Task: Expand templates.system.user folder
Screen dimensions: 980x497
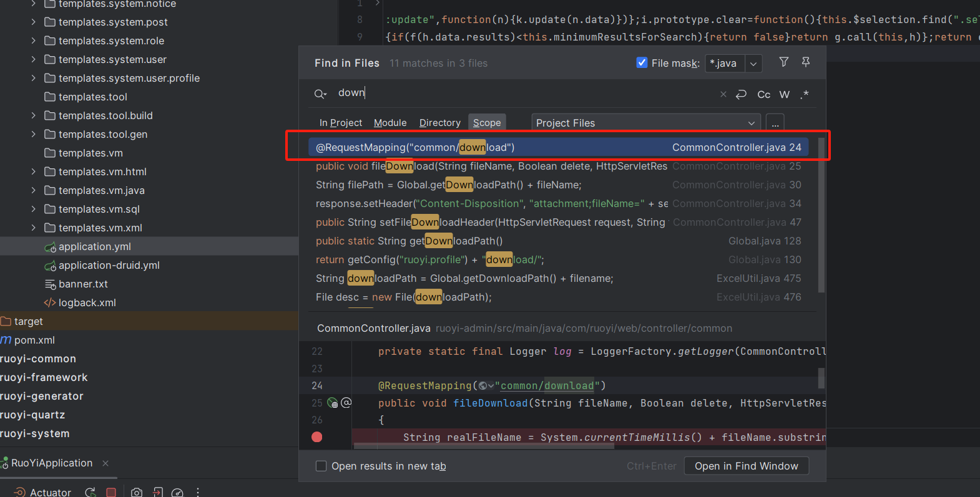Action: point(33,59)
